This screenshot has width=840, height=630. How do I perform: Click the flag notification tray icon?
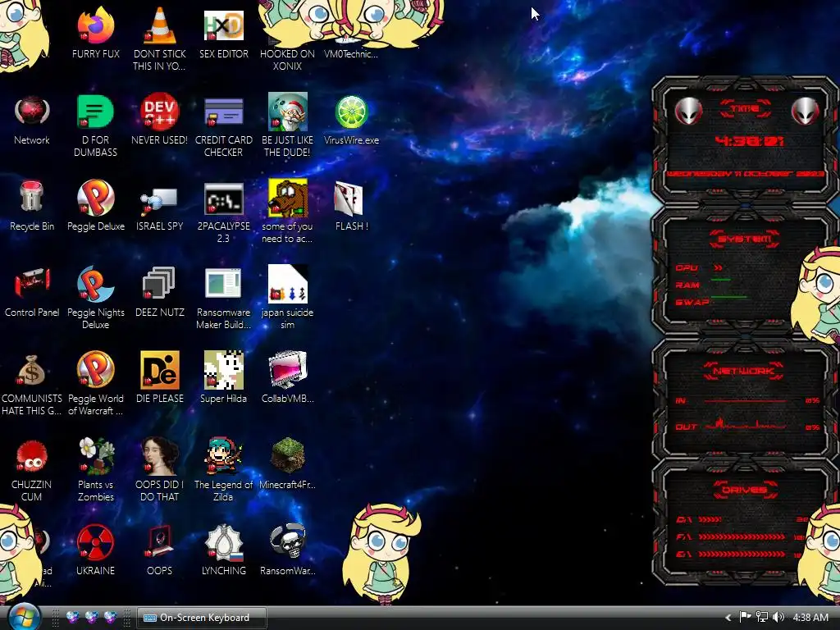745,617
